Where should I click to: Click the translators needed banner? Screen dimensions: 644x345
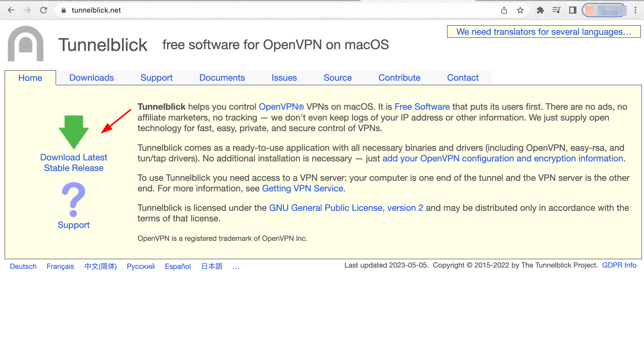pyautogui.click(x=543, y=32)
